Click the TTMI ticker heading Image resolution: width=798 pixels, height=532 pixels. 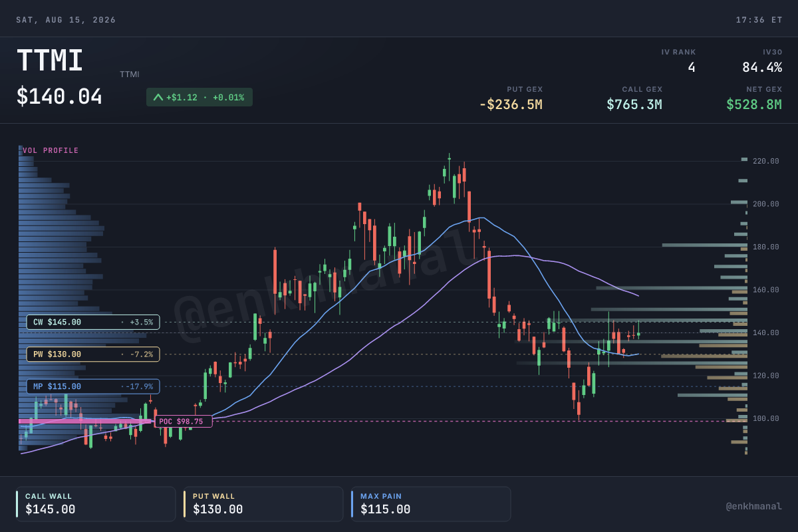50,61
